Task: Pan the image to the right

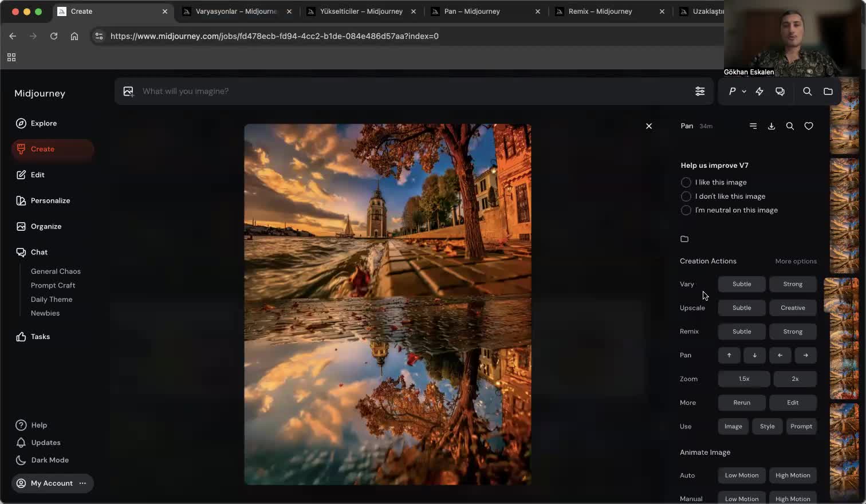Action: pos(806,355)
